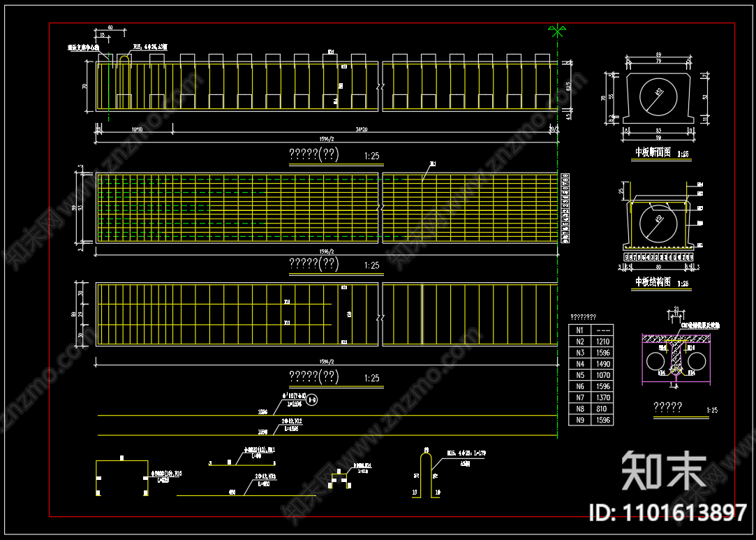Select the circled 1-9 rebar callout bubble
Screen dimensions: 756x540
(x=312, y=400)
